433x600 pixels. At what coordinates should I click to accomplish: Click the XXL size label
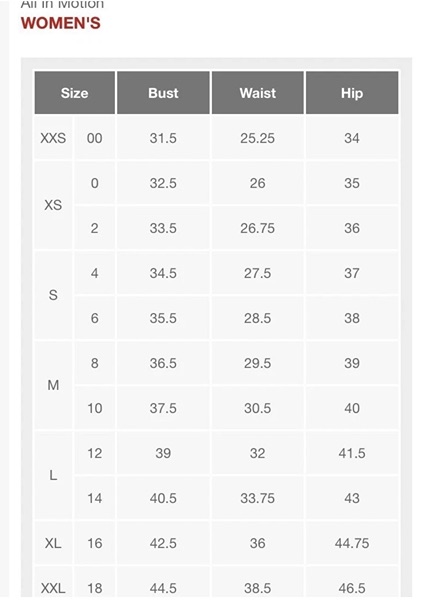pyautogui.click(x=53, y=588)
